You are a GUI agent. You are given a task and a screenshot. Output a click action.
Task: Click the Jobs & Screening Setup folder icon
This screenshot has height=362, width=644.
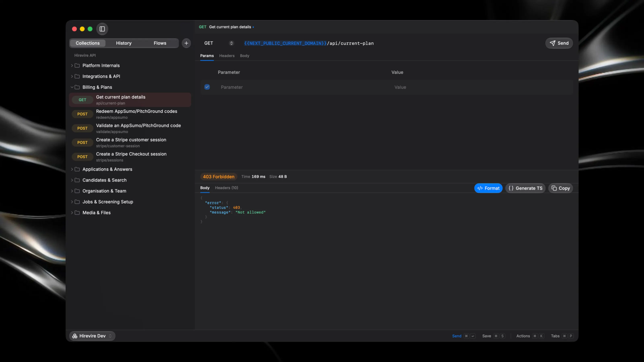[77, 202]
